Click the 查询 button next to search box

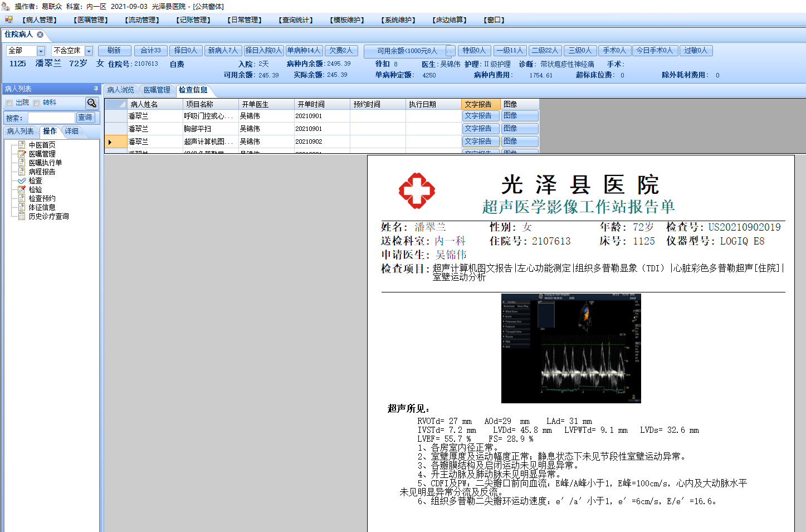pyautogui.click(x=85, y=118)
